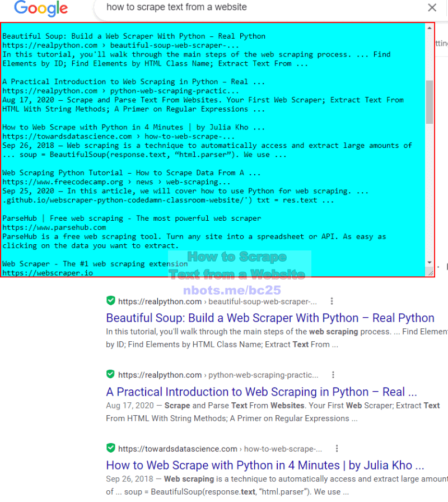Click scraped URL 'https://www.parsehub.com'
This screenshot has height=502, width=448.
(54, 227)
